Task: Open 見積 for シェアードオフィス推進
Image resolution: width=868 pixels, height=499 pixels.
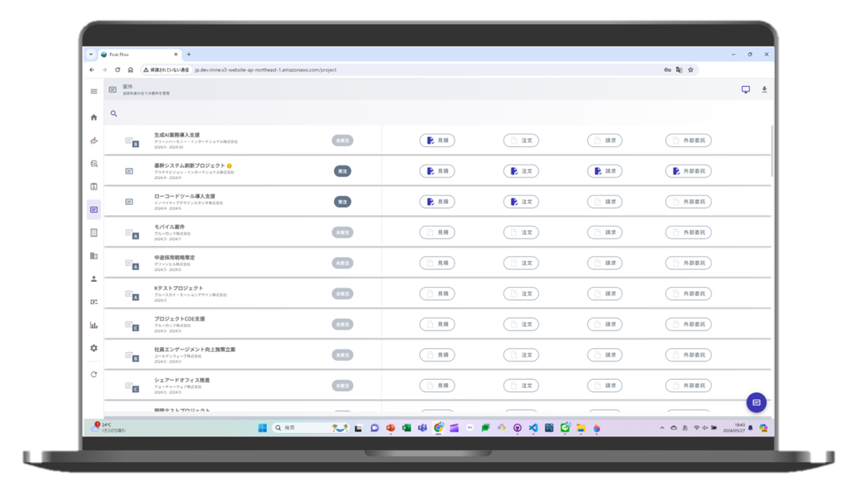Action: pyautogui.click(x=438, y=386)
